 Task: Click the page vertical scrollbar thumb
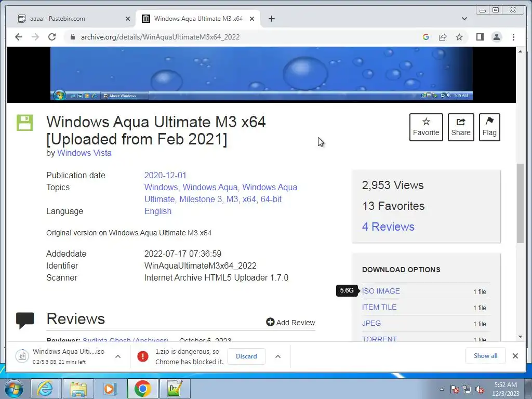click(520, 203)
